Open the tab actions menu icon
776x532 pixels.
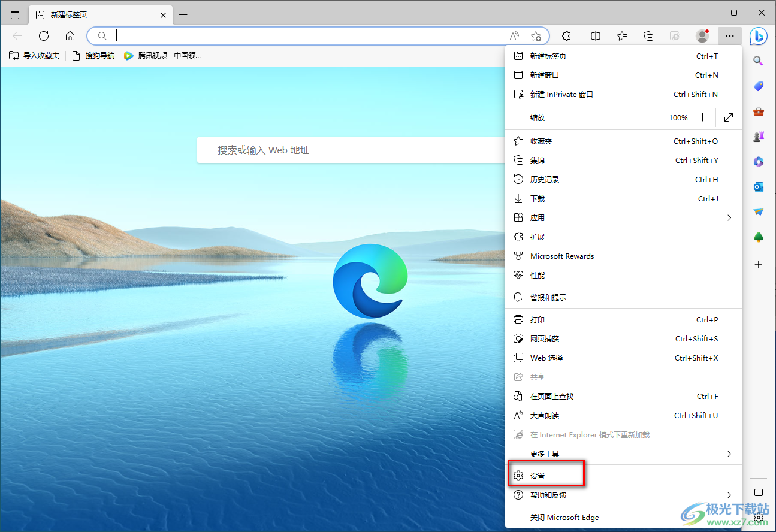(15, 15)
